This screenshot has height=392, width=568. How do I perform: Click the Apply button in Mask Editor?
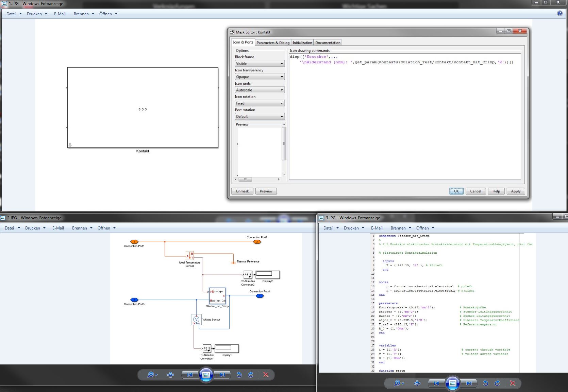(516, 191)
